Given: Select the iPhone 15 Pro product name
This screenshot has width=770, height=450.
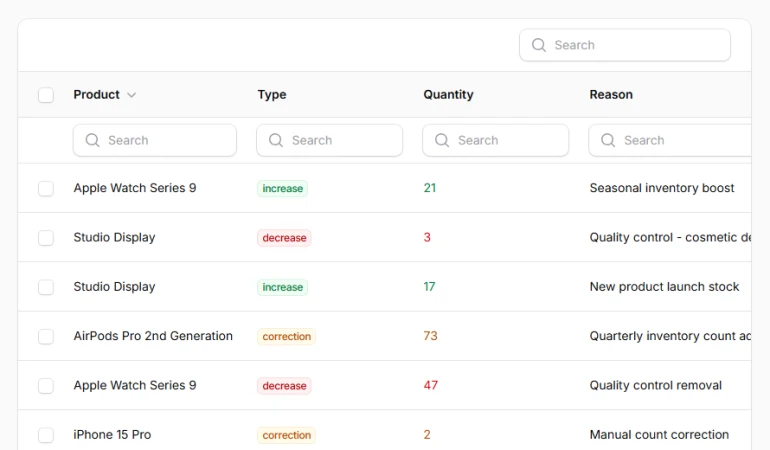Looking at the screenshot, I should [x=112, y=435].
